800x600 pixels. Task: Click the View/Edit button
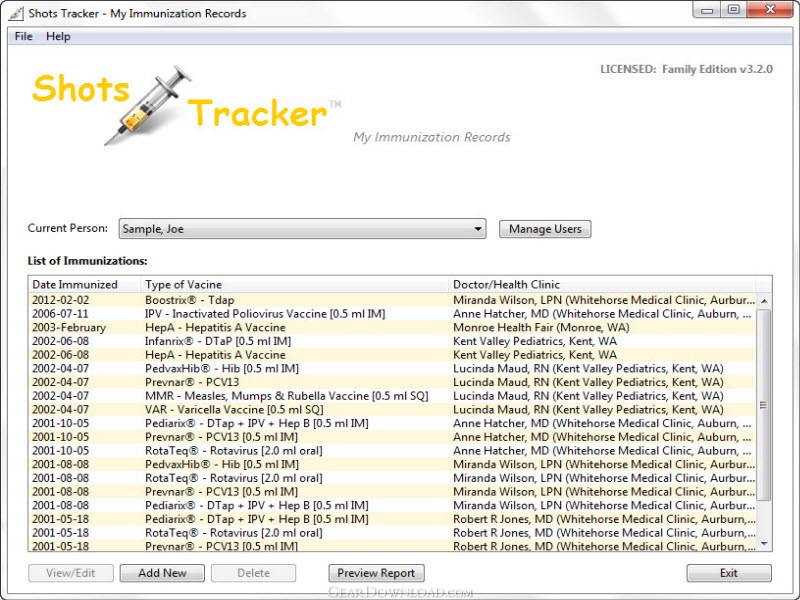[x=70, y=572]
